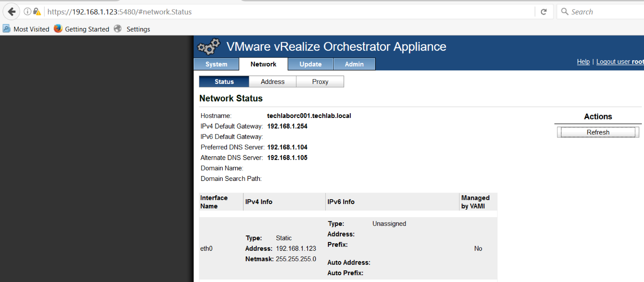Switch to the System tab
Screen dimensions: 644x282
(x=216, y=64)
